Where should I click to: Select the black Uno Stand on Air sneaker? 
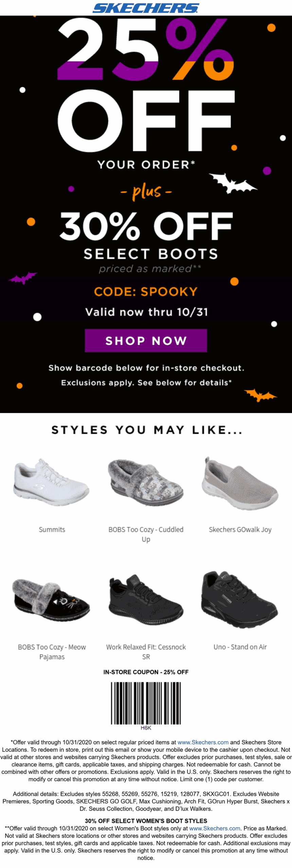tap(240, 599)
